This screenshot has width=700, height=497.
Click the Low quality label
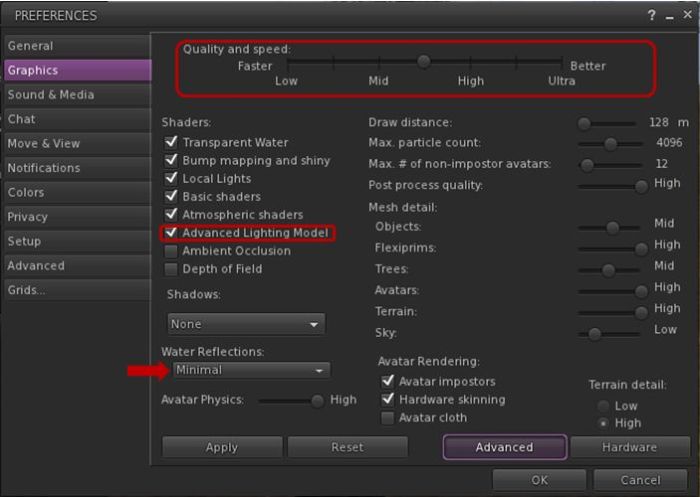click(286, 81)
